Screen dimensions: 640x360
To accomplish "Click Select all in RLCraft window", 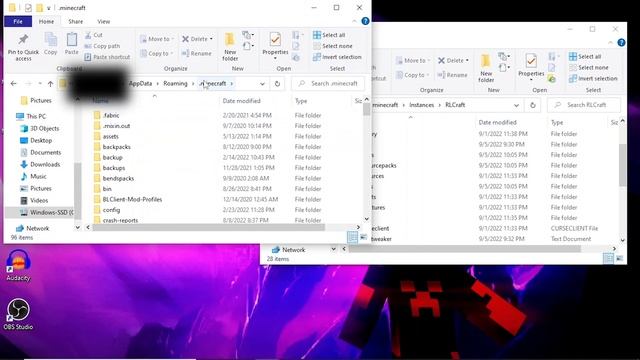I will [x=585, y=57].
